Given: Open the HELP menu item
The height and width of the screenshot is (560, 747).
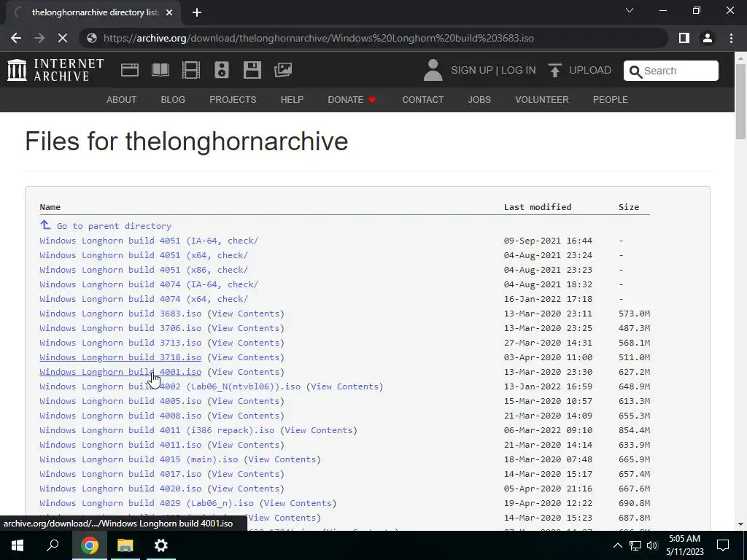Looking at the screenshot, I should pyautogui.click(x=292, y=99).
